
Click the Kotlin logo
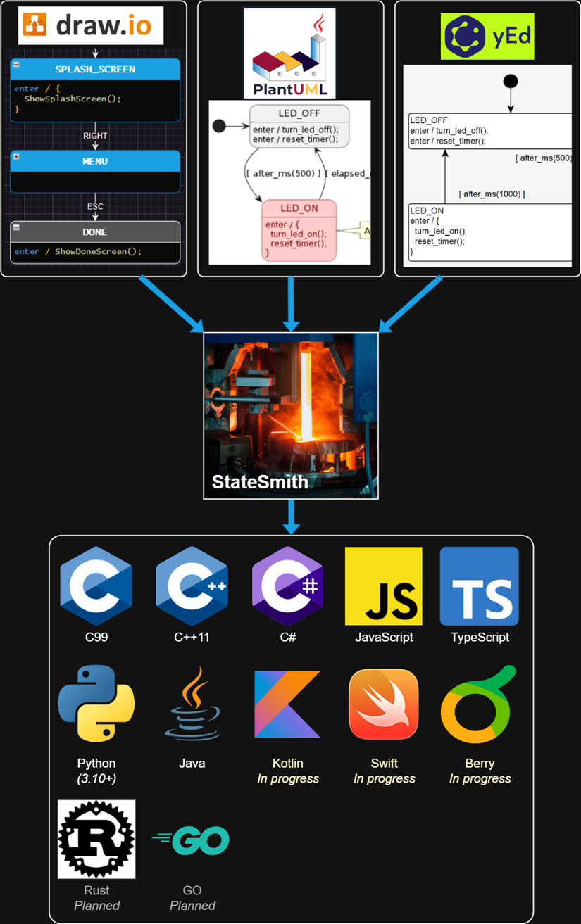click(287, 704)
